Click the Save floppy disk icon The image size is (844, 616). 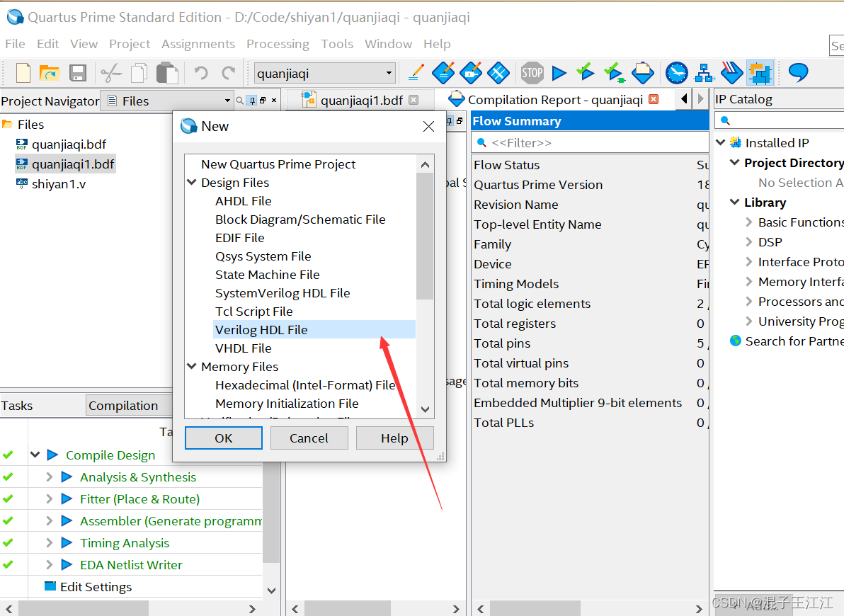[x=78, y=73]
